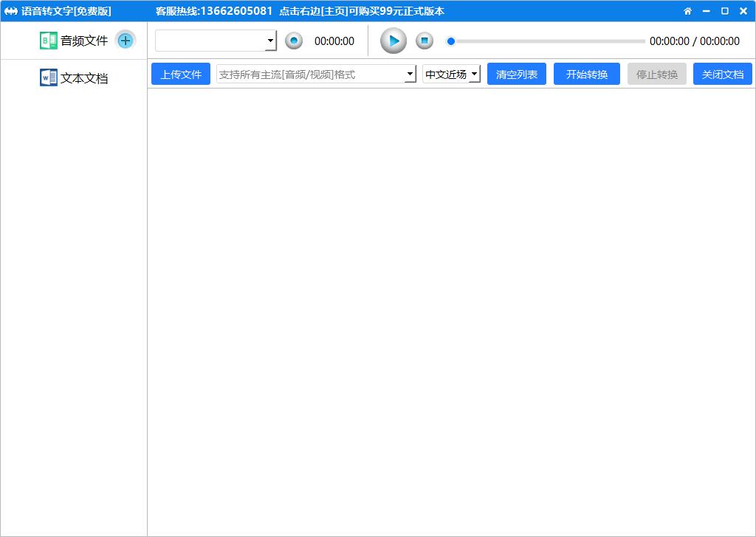The image size is (756, 537).
Task: Click the 开始转换 button
Action: click(587, 75)
